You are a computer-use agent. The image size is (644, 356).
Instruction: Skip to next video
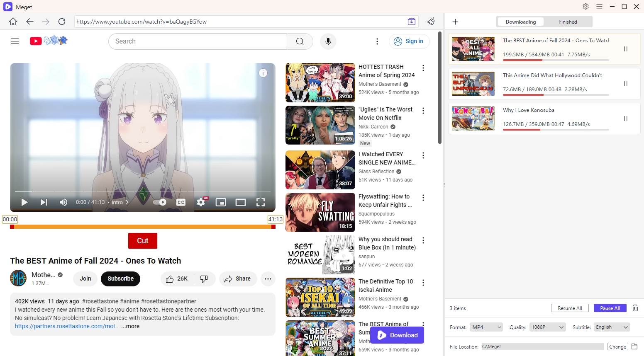tap(44, 202)
